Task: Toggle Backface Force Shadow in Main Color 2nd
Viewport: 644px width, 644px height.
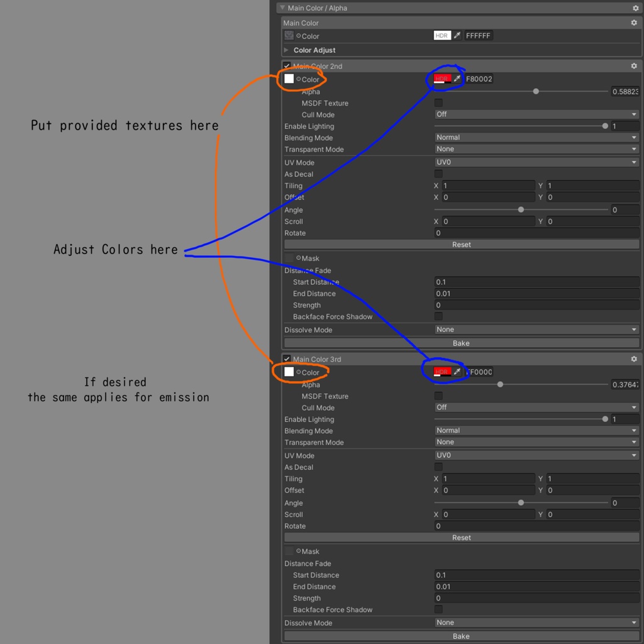Action: [438, 316]
